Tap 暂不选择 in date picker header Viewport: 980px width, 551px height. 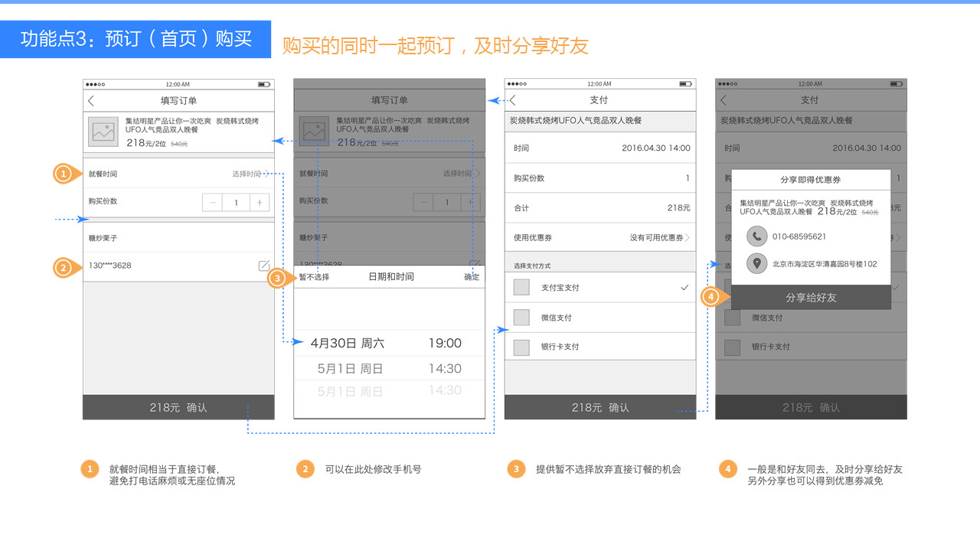pos(314,277)
